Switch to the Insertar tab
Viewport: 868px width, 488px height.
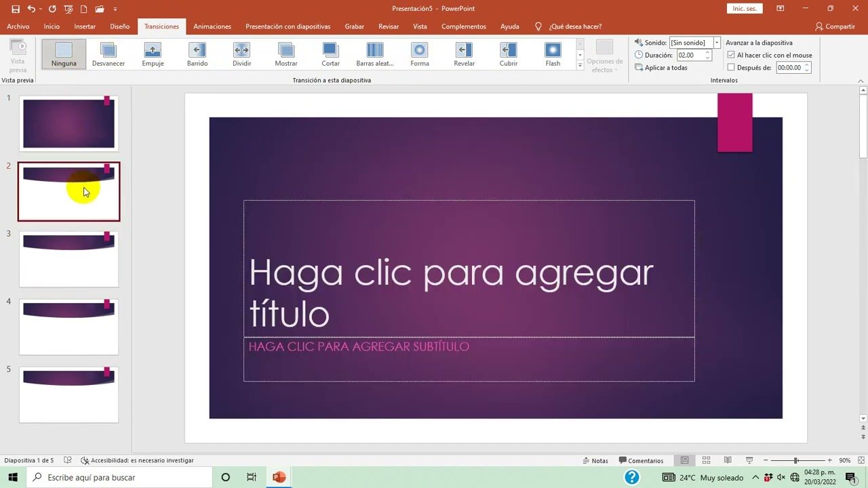pos(85,26)
